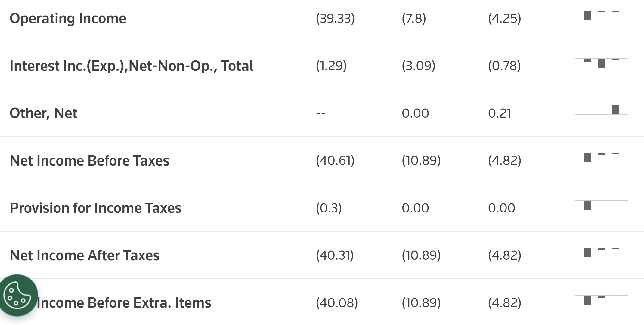Click the (39.33) Operating Income value
This screenshot has height=325, width=644.
[x=335, y=18]
